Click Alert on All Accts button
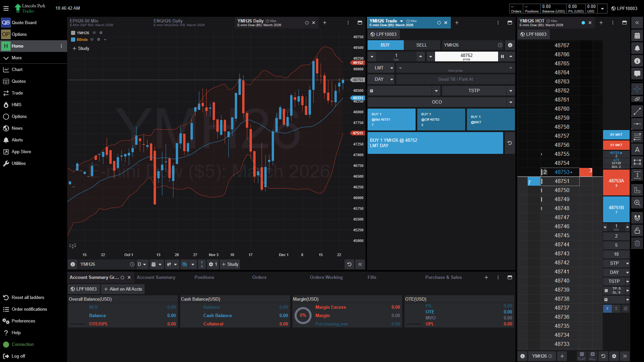The height and width of the screenshot is (362, 644). tap(123, 289)
